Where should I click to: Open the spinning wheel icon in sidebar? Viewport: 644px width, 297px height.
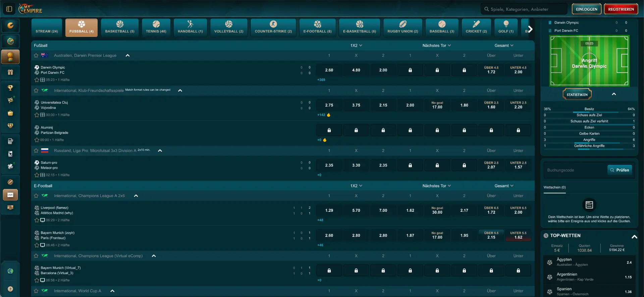(10, 41)
